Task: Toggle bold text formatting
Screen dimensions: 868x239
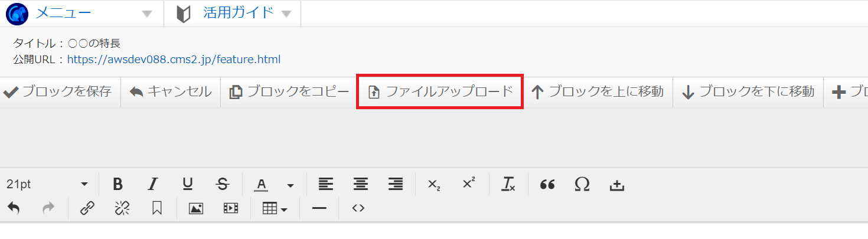Action: [118, 185]
